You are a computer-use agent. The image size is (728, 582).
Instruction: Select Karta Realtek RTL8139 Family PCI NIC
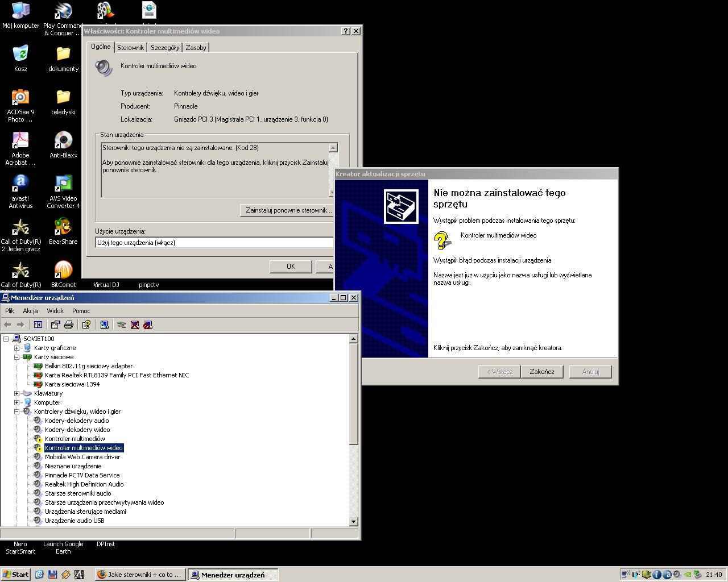coord(117,375)
